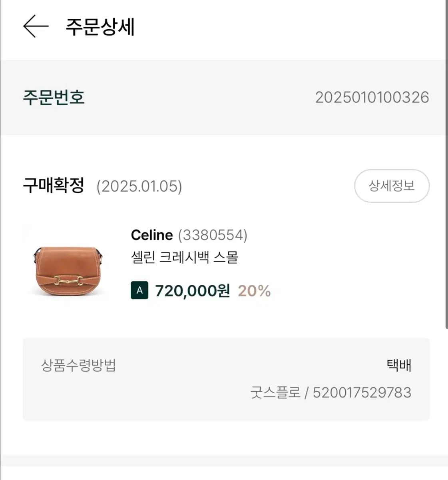Screen dimensions: 448x480
Task: Tap the back arrow icon
Action: click(x=36, y=26)
